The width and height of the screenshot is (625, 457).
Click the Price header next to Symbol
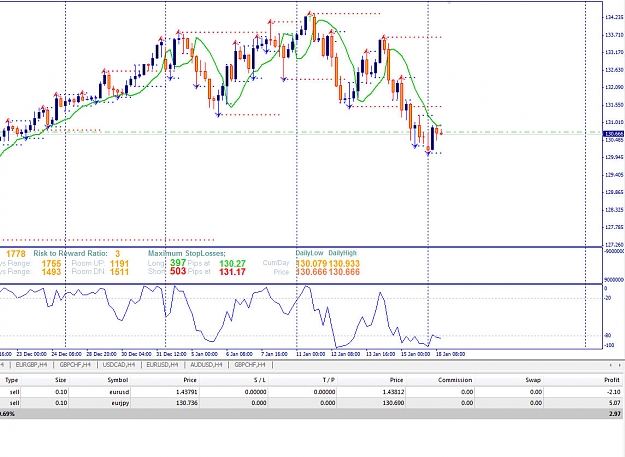click(x=190, y=380)
